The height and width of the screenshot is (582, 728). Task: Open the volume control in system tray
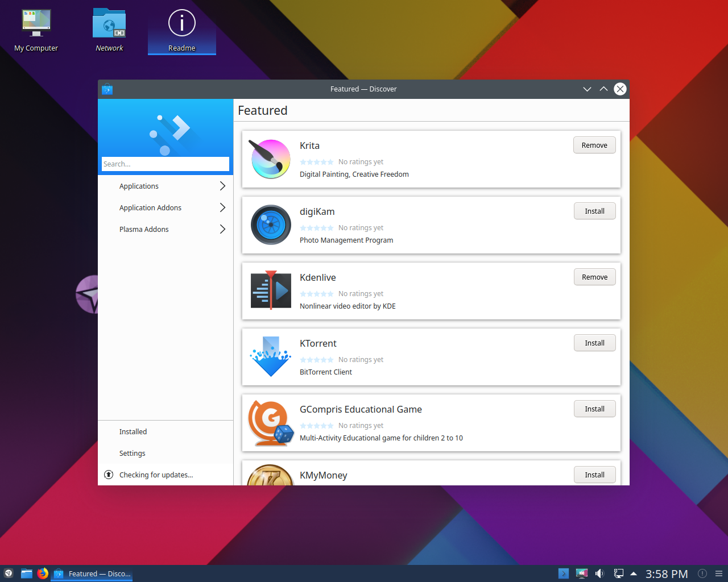pos(599,573)
